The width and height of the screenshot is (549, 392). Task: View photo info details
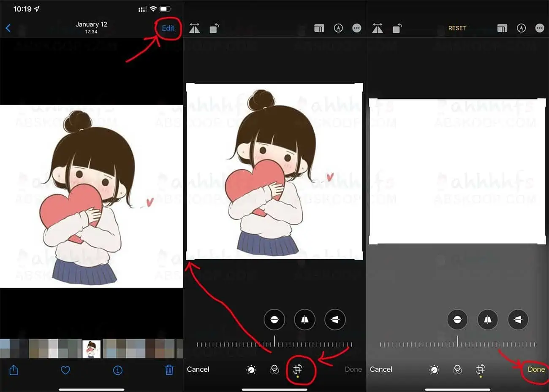[117, 370]
